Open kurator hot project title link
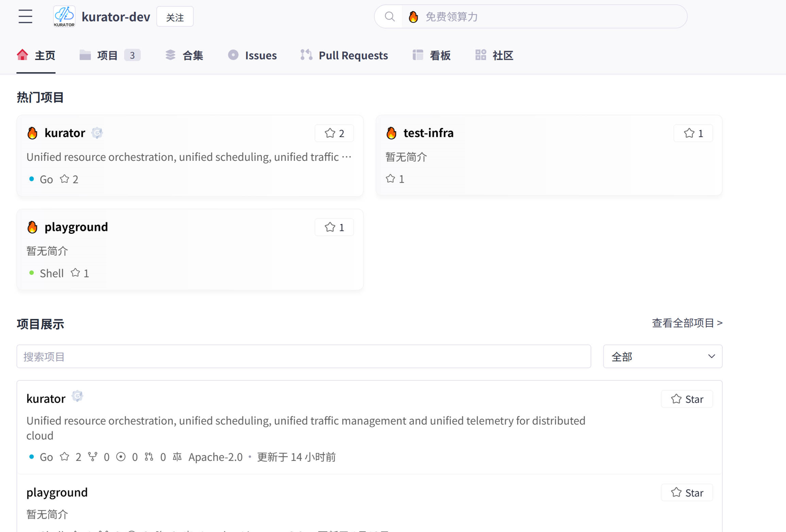 (65, 133)
